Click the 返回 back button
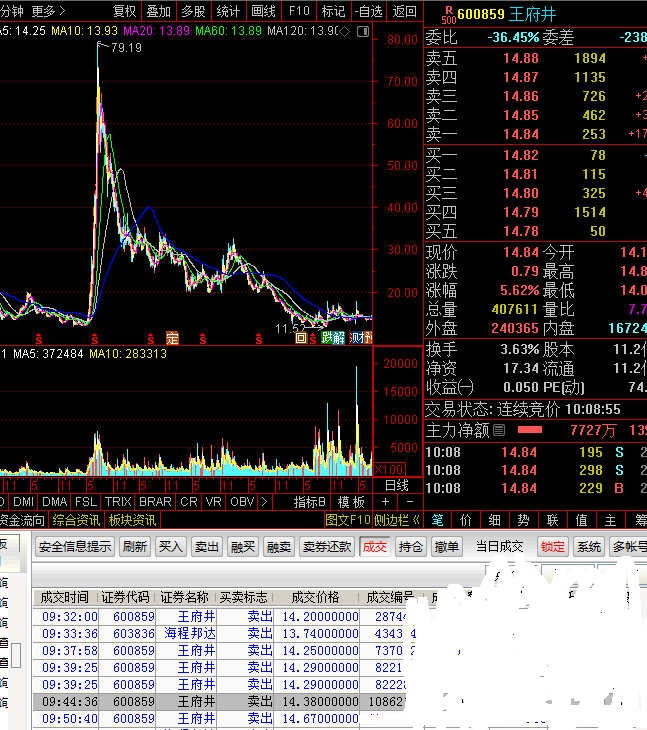The height and width of the screenshot is (730, 647). click(x=404, y=11)
